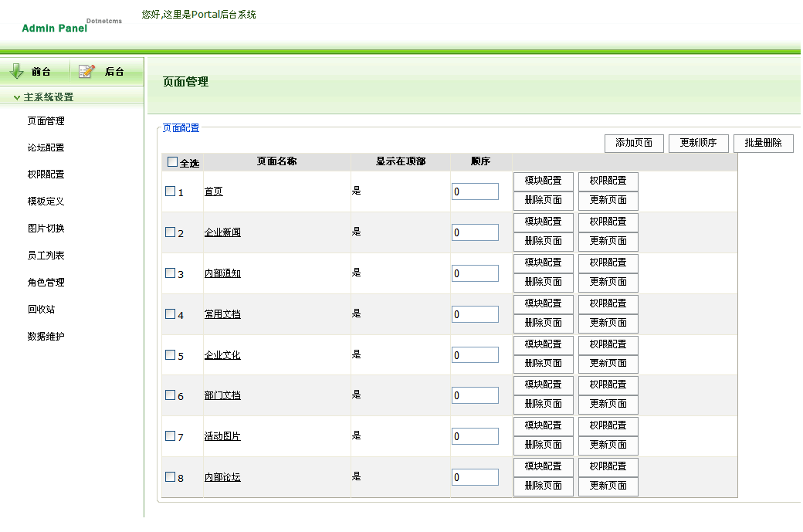Open 数据维护 in the sidebar
The image size is (803, 532).
[x=46, y=337]
